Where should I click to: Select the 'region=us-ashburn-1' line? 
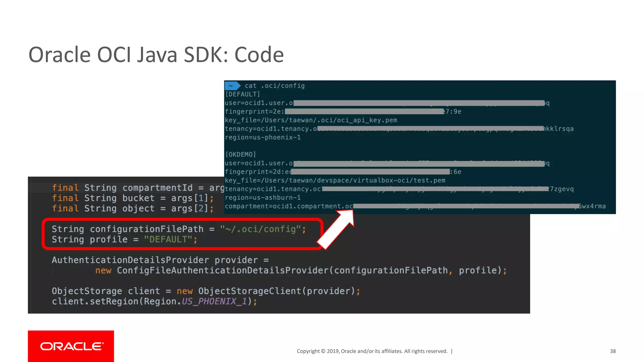tap(263, 198)
